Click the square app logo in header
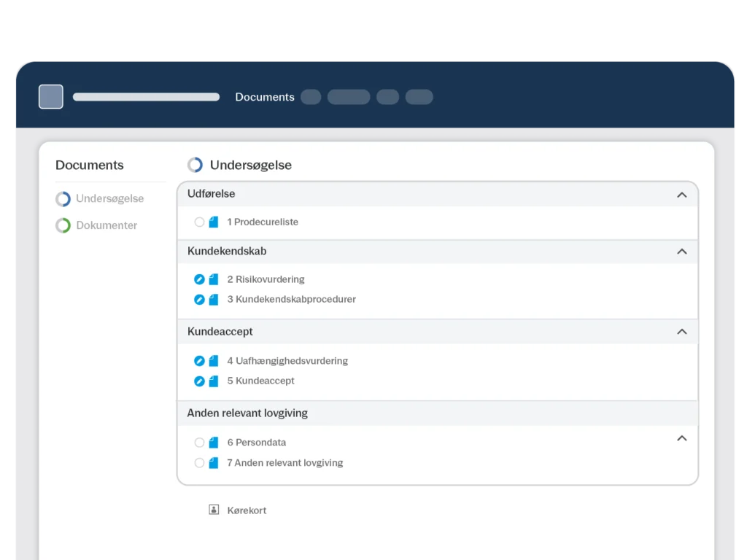 click(x=51, y=97)
